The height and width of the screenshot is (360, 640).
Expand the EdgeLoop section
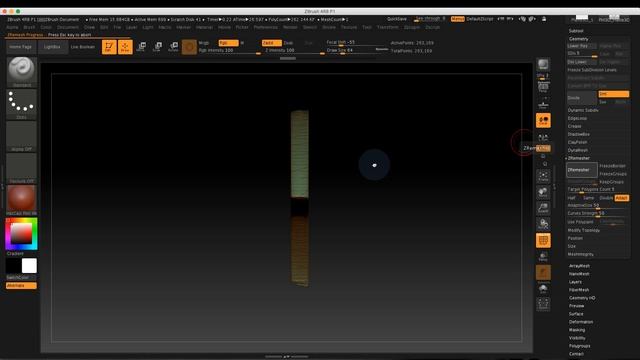point(577,118)
